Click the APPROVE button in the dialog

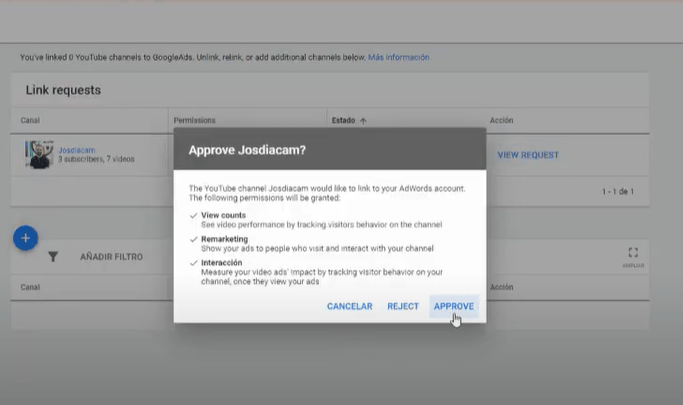(x=453, y=306)
